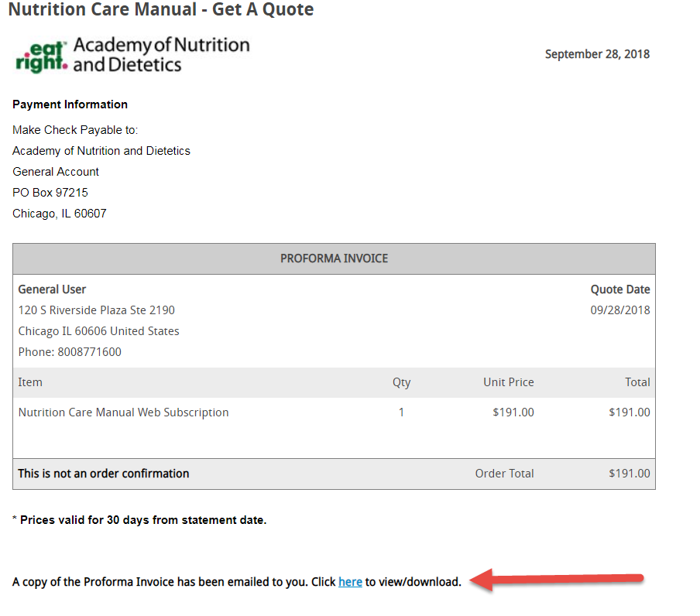
Task: Click the $191.00 under Unit Price
Action: click(513, 412)
